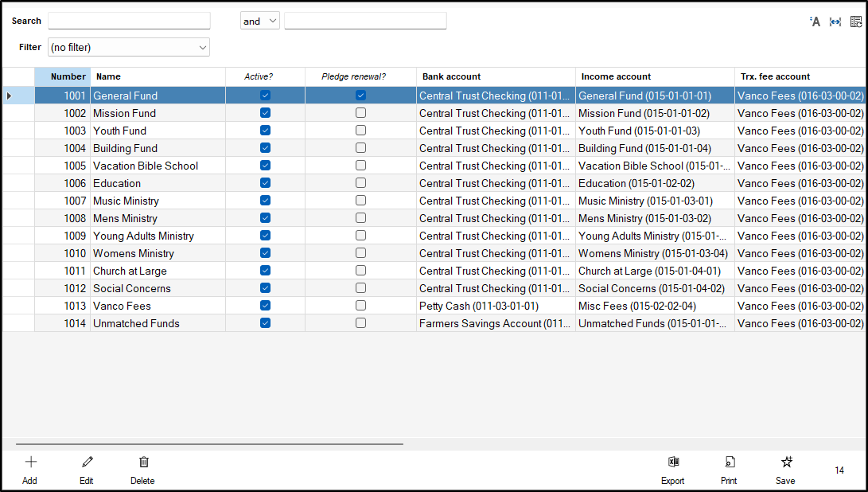Click the first Search text field
This screenshot has height=492, width=868.
click(129, 21)
